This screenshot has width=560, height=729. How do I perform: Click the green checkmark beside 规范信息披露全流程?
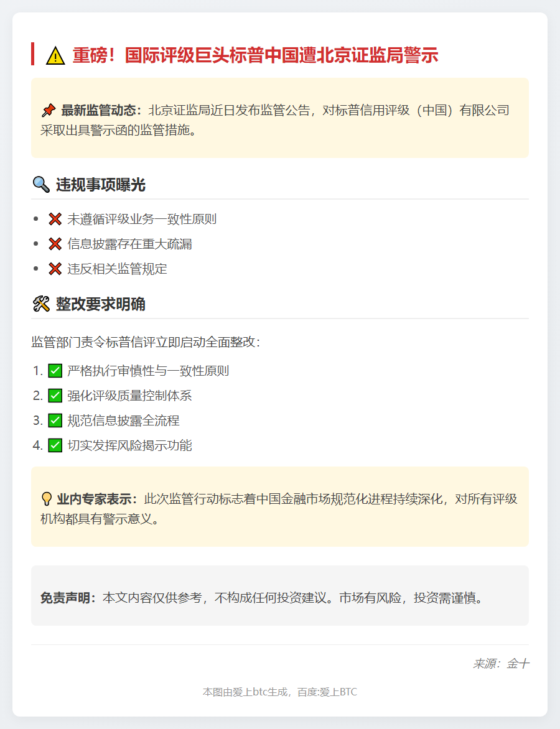pos(55,420)
